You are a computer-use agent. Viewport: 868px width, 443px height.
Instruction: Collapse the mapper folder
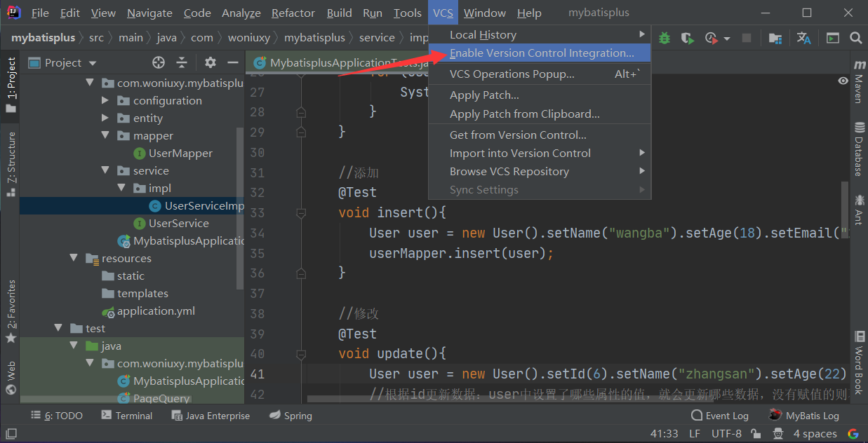pyautogui.click(x=105, y=135)
